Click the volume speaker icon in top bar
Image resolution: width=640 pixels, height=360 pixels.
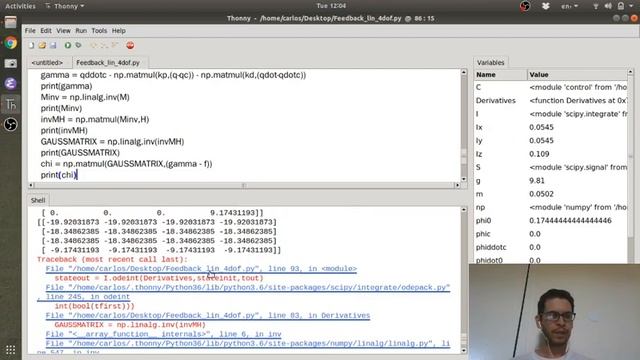click(608, 6)
